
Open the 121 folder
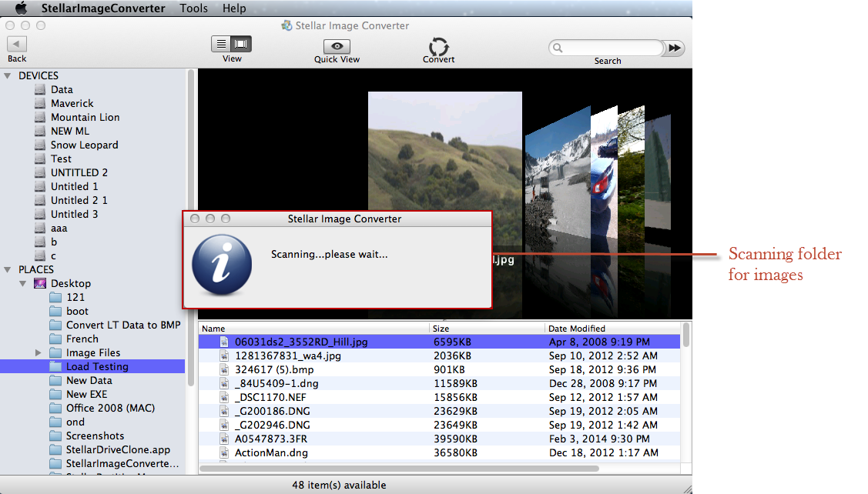point(75,298)
